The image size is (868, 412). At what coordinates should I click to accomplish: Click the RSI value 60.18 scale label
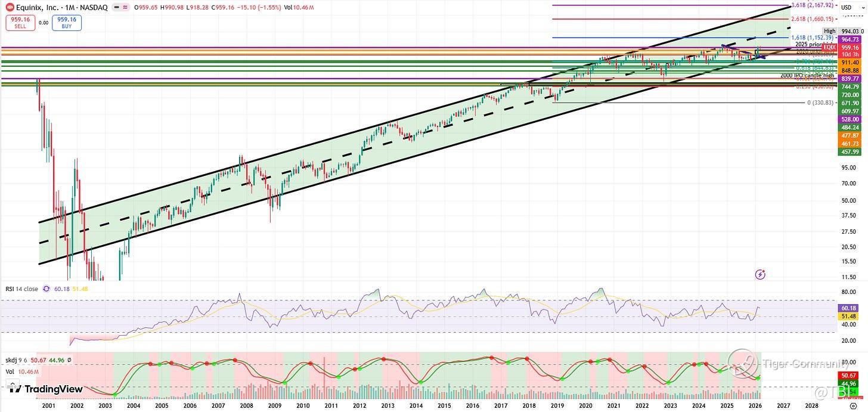[849, 309]
